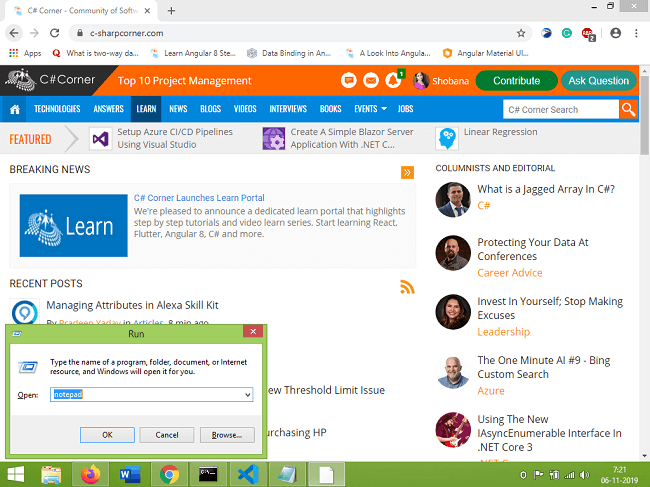Click the clock showing 06-11-2019
Image resolution: width=650 pixels, height=487 pixels.
(x=619, y=475)
